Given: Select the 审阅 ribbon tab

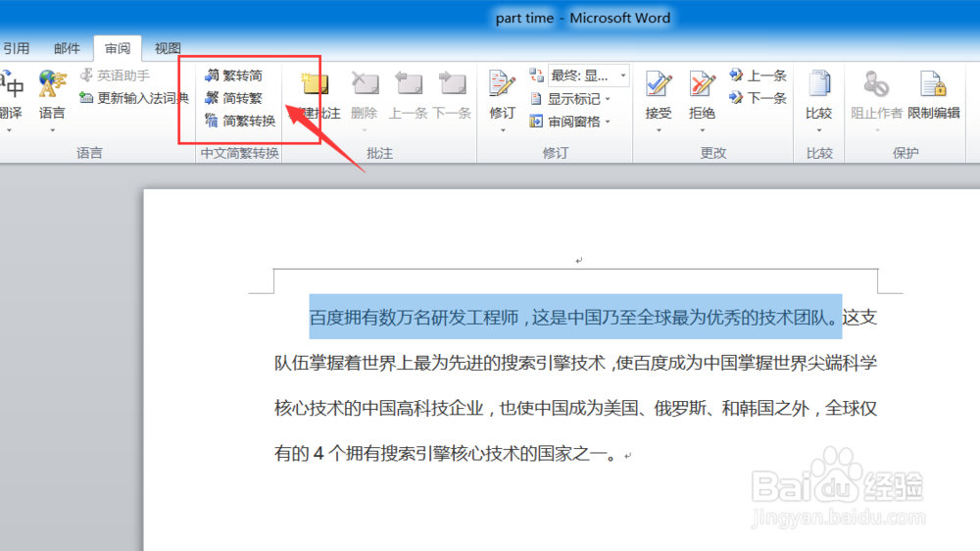Looking at the screenshot, I should tap(118, 48).
